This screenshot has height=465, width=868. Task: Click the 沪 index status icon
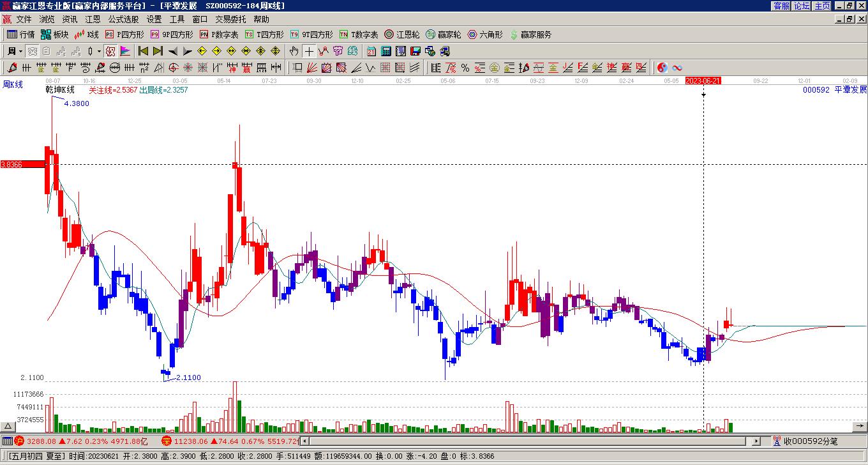(x=19, y=441)
